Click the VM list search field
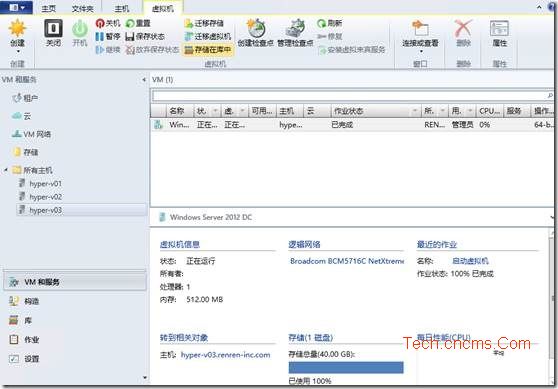 tap(349, 96)
